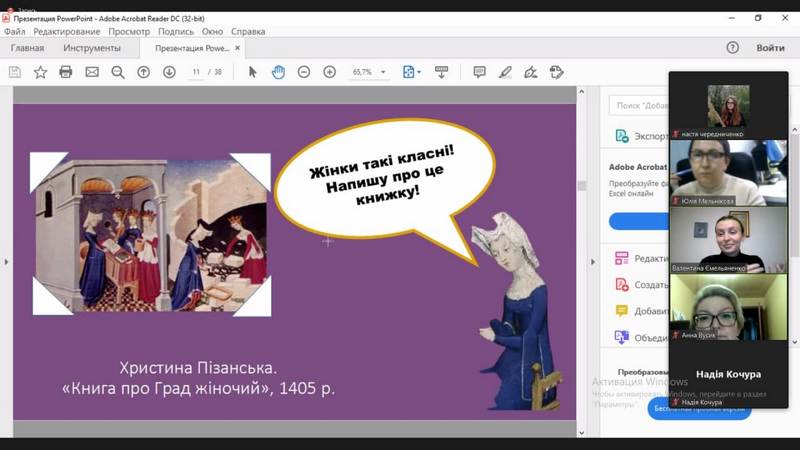800x450 pixels.
Task: Select Валентина Ємельяненко video thumbnail
Action: pos(729,240)
